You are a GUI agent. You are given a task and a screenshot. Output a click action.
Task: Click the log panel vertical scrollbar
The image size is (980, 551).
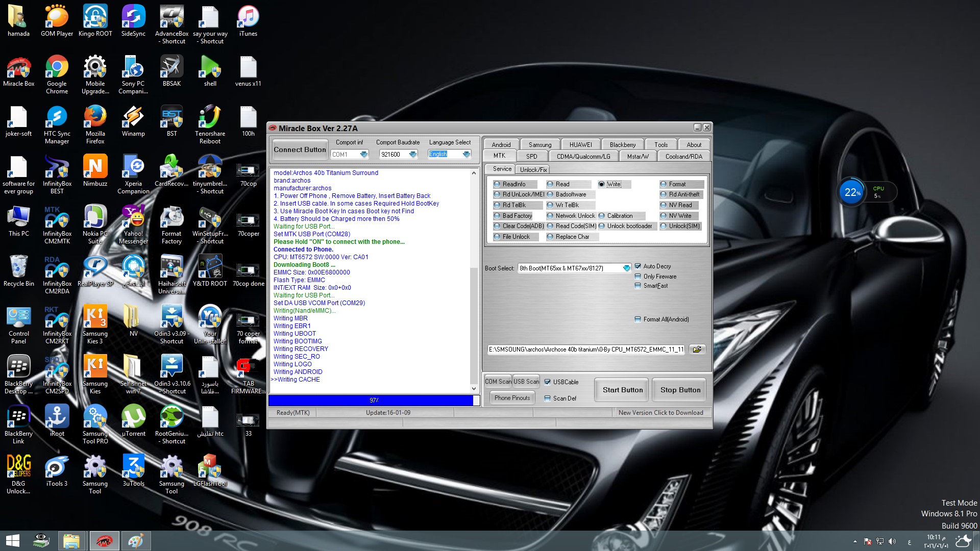474,281
